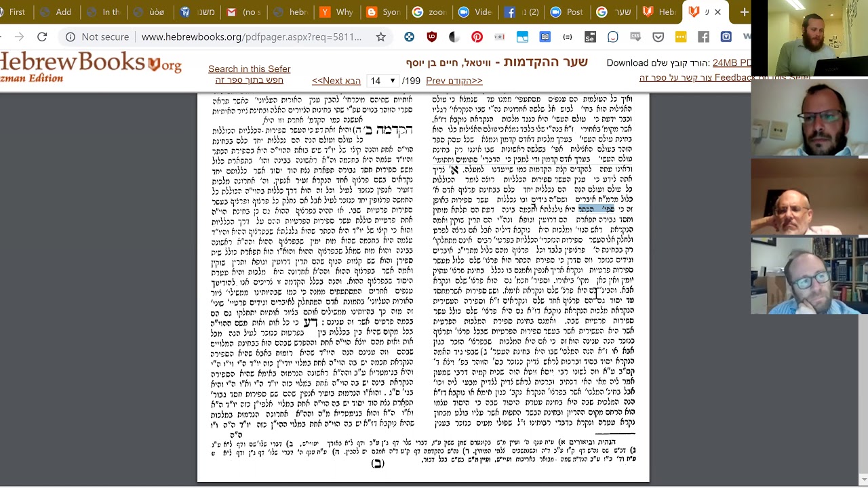Screen dimensions: 868x488
Task: Select top video participant with beard
Action: (809, 38)
